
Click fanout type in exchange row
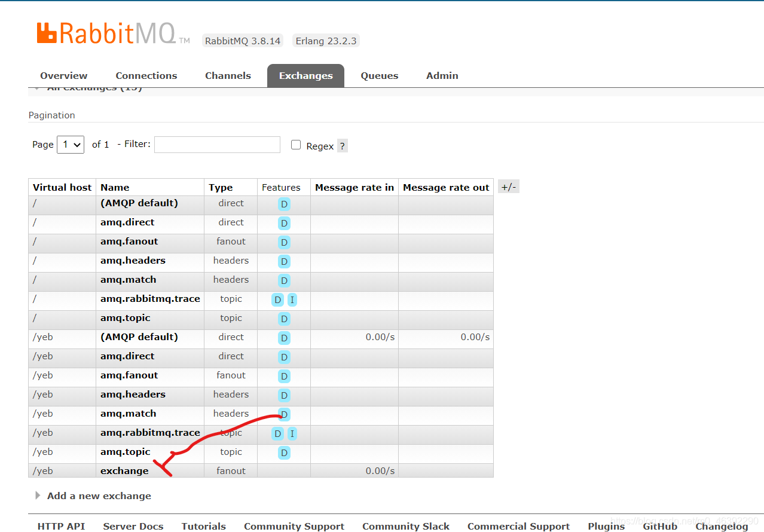(231, 471)
